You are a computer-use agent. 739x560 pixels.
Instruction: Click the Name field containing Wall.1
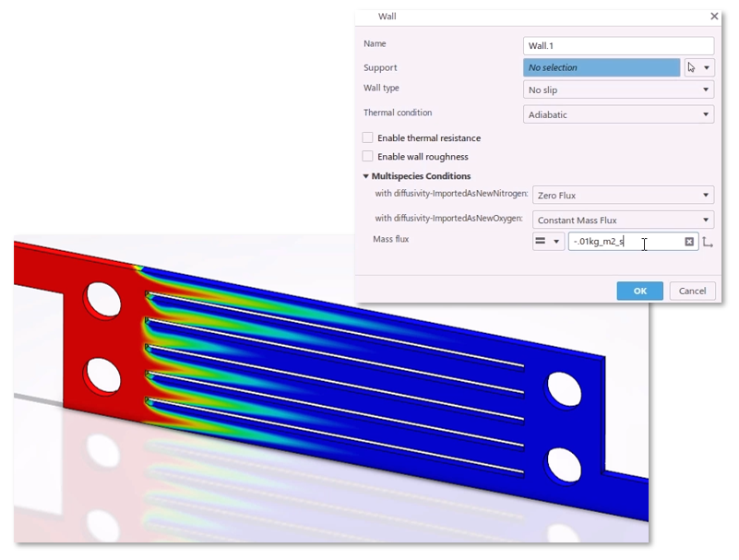(618, 45)
